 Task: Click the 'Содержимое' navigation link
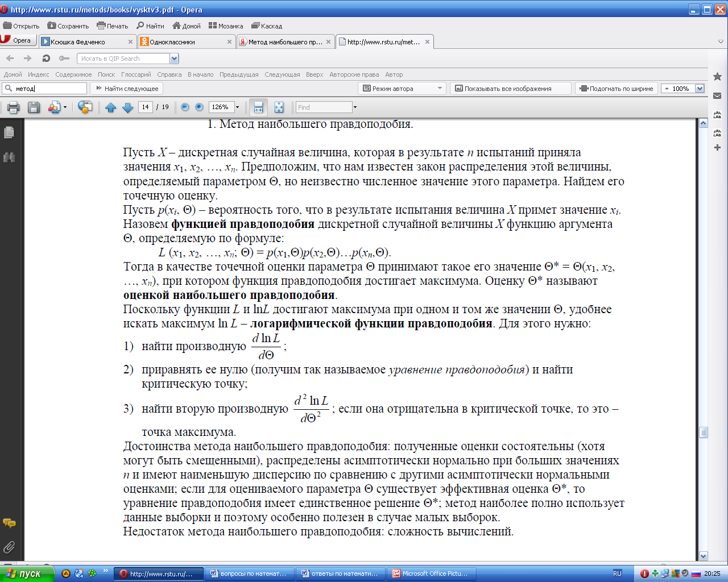[x=73, y=74]
